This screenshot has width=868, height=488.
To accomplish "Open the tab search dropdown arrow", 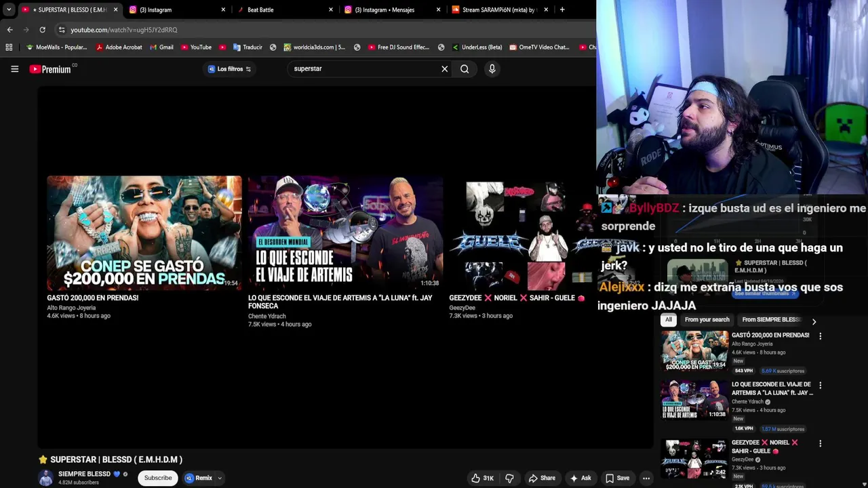I will tap(9, 9).
